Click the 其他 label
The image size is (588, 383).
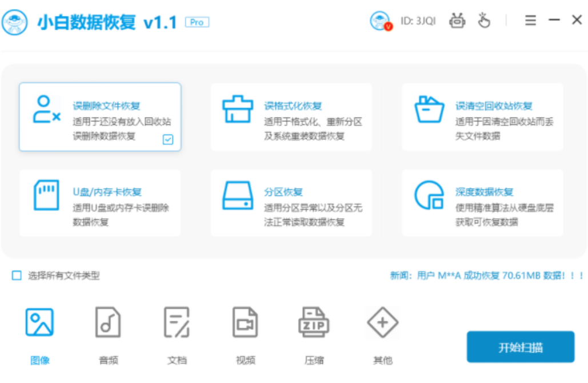tap(383, 361)
